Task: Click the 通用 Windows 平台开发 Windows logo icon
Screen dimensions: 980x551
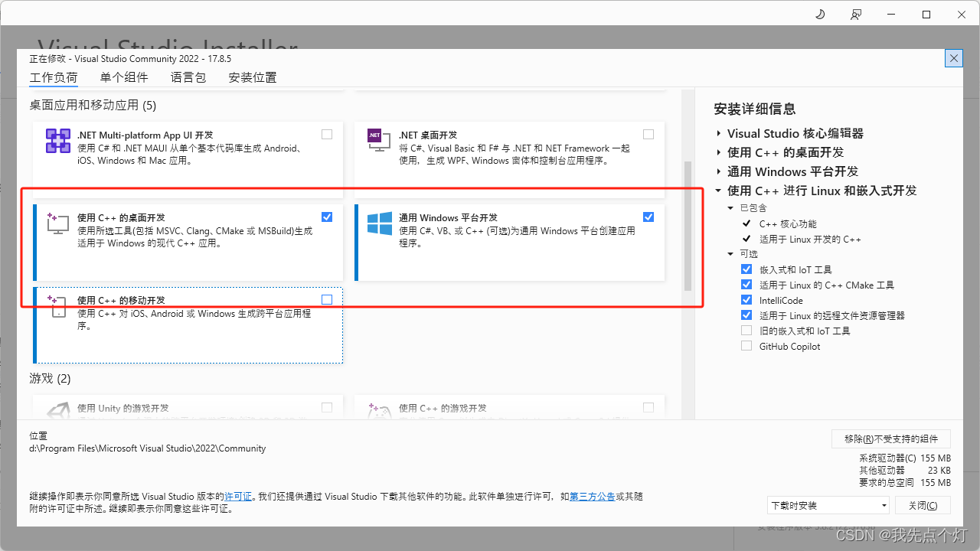Action: 378,223
